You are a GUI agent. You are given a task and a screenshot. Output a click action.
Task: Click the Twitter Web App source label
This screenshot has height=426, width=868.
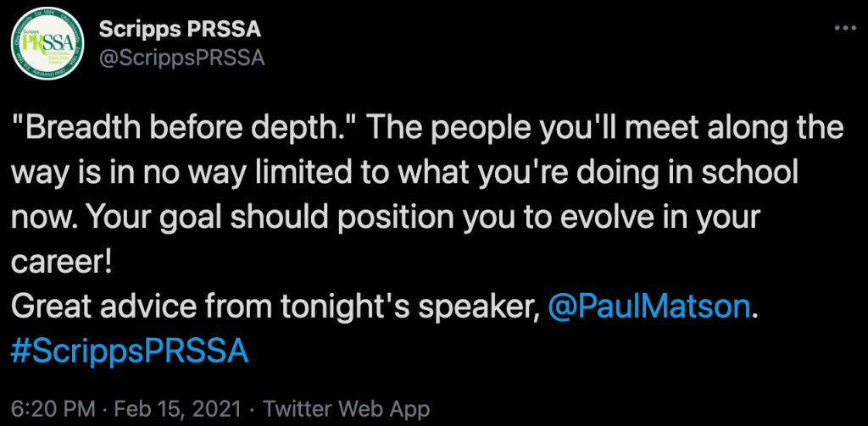[347, 408]
